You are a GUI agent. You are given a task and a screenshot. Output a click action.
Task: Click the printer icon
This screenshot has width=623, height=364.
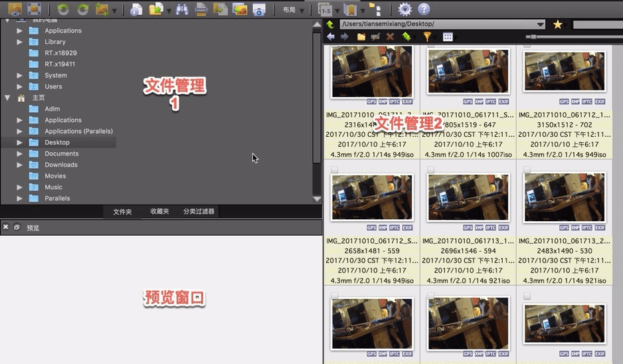coord(201,9)
